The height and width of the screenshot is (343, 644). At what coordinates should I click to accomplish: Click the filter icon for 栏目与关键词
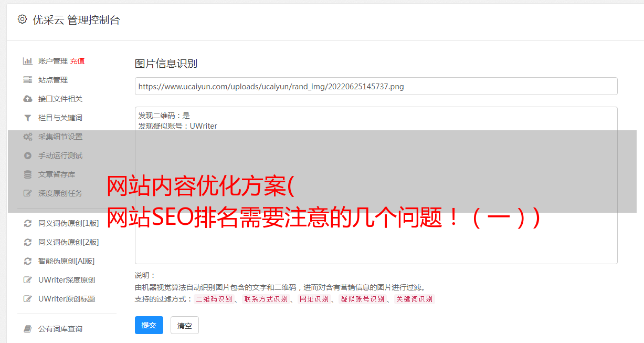[28, 118]
